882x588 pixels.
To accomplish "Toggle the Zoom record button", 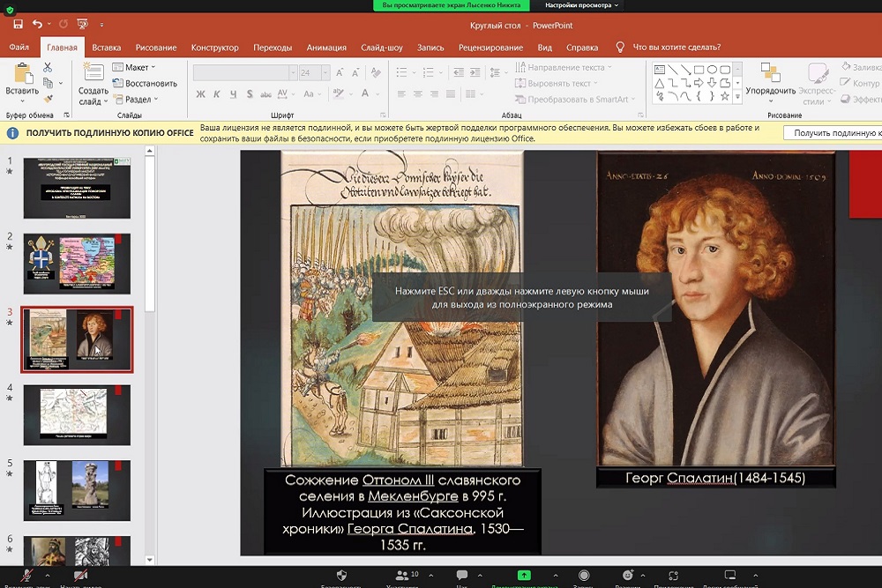I will [583, 575].
